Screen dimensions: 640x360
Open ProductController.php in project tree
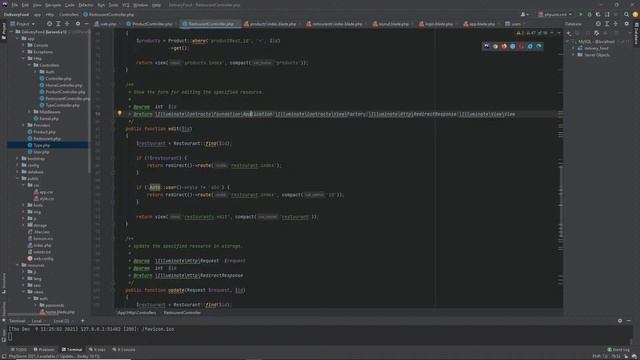click(x=62, y=92)
